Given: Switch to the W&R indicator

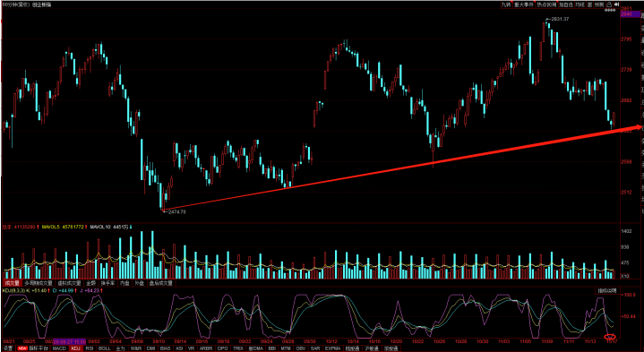Looking at the screenshot, I should [136, 348].
